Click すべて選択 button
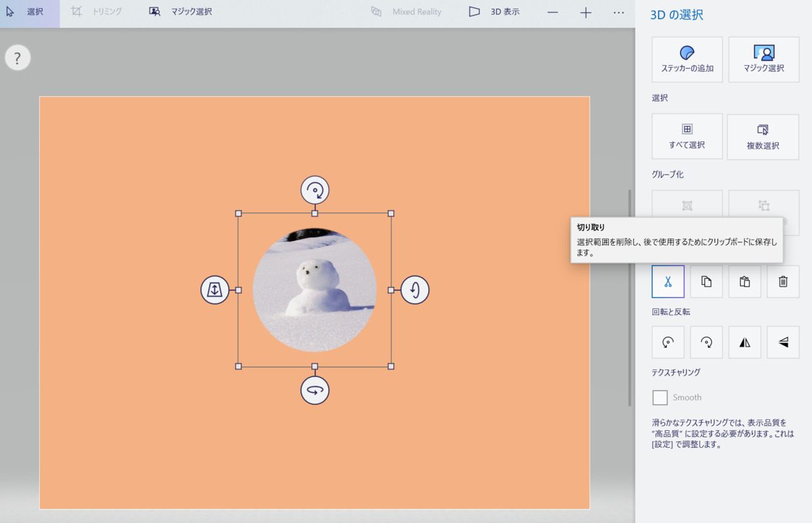 (x=687, y=137)
